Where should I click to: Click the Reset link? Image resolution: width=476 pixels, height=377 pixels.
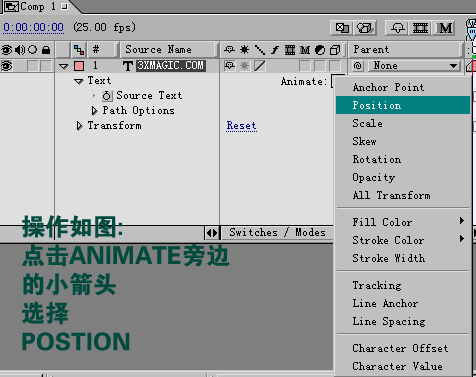241,126
